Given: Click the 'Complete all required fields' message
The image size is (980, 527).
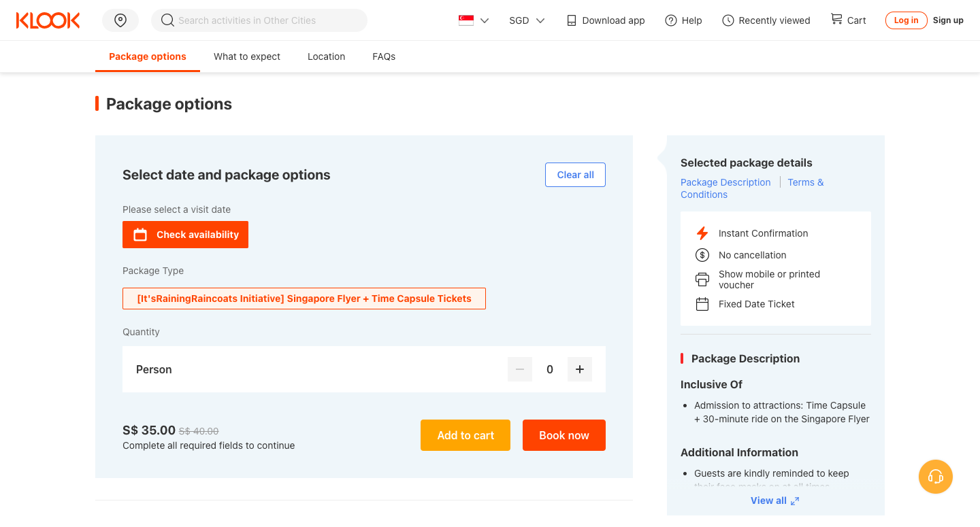Looking at the screenshot, I should [x=209, y=445].
